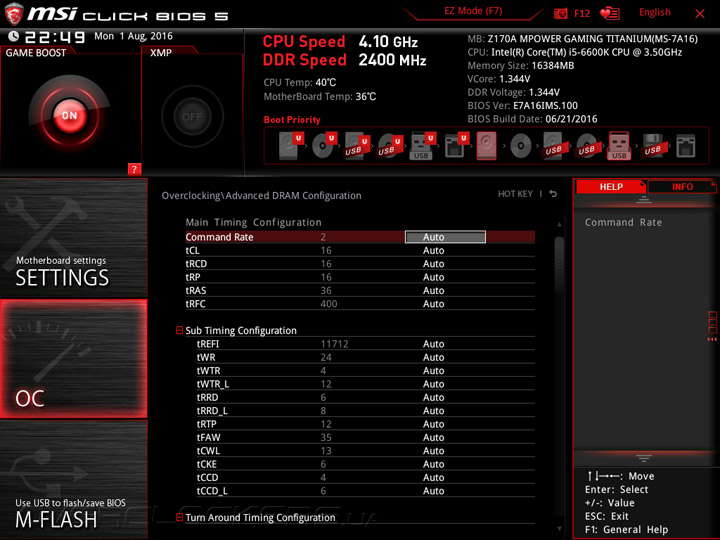Take a screenshot with the F12 camera icon
Screen dimensions: 720x540
click(560, 13)
